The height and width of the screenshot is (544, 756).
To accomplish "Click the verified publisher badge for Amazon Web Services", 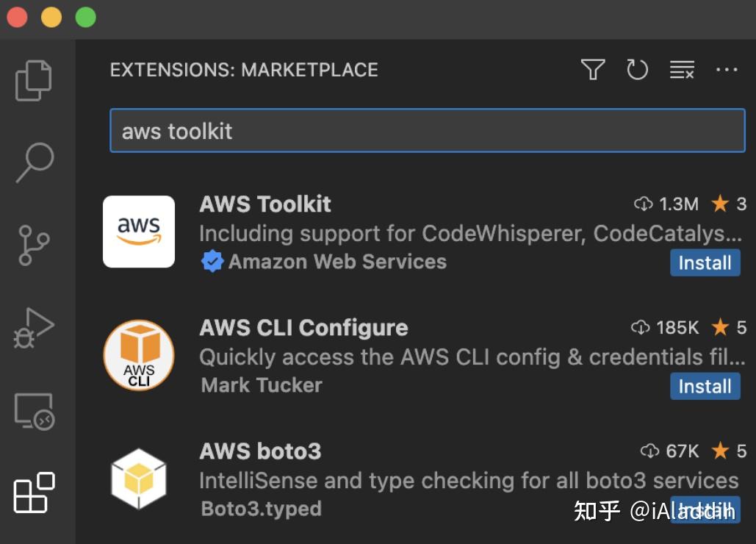I will [x=212, y=261].
